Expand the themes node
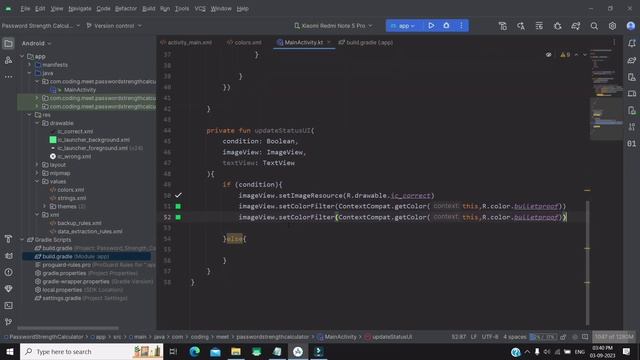The height and width of the screenshot is (360, 640). 45,207
